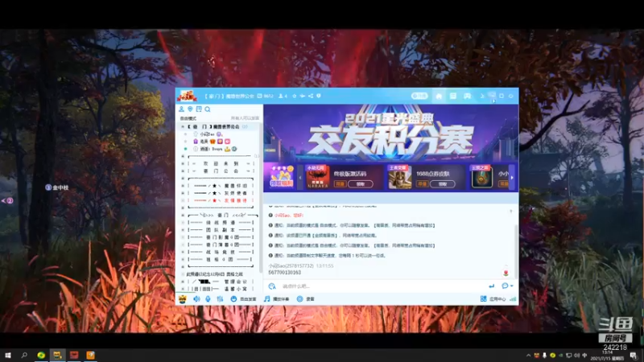This screenshot has width=644, height=362.
Task: Open the Windows notification center
Action: (634, 356)
